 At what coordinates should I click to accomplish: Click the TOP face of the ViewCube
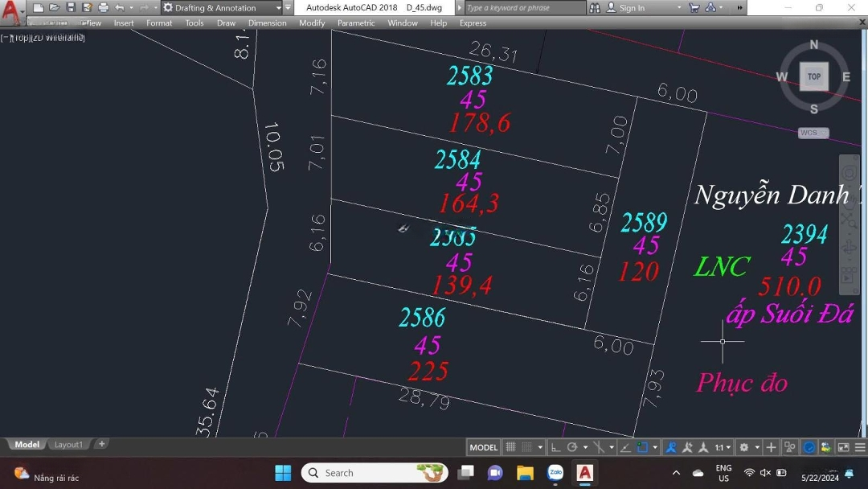(x=813, y=77)
